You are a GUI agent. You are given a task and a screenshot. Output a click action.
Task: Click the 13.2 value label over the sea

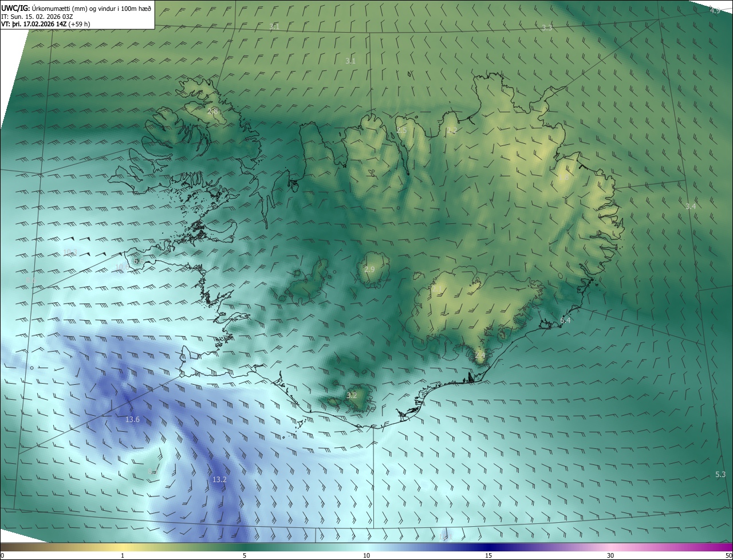click(x=219, y=480)
